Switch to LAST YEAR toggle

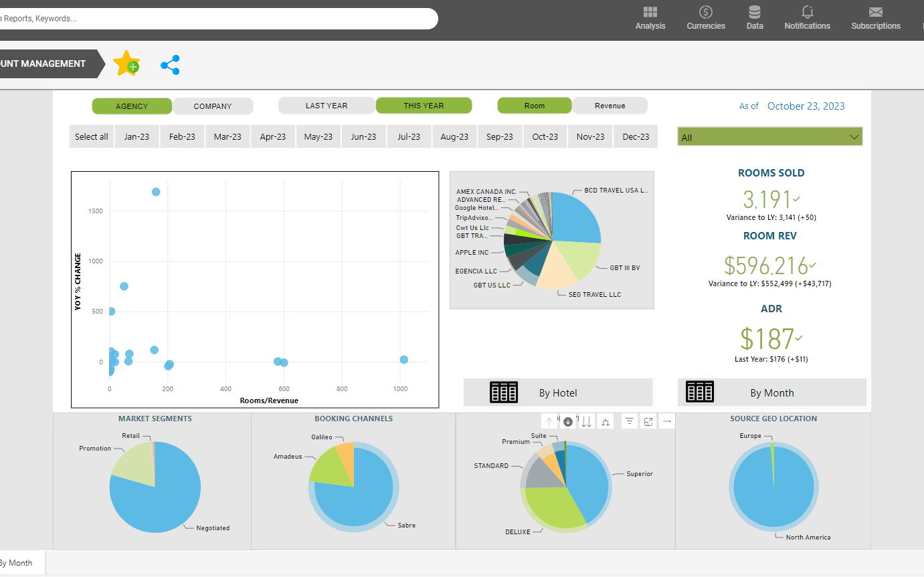[x=326, y=106]
